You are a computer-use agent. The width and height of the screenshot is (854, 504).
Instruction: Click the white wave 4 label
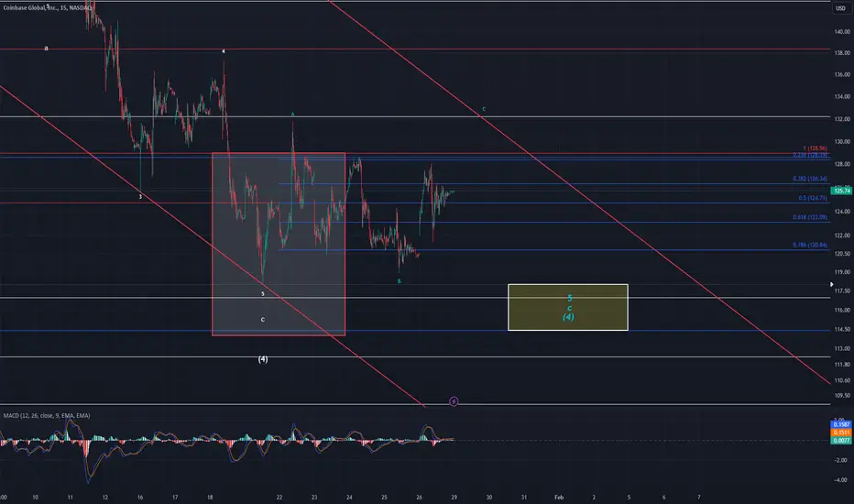tap(224, 51)
